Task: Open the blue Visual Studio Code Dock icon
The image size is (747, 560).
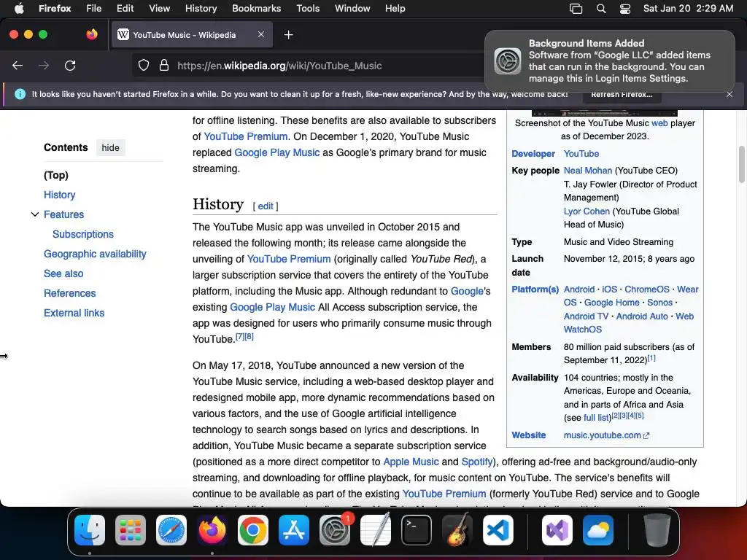Action: click(x=498, y=530)
